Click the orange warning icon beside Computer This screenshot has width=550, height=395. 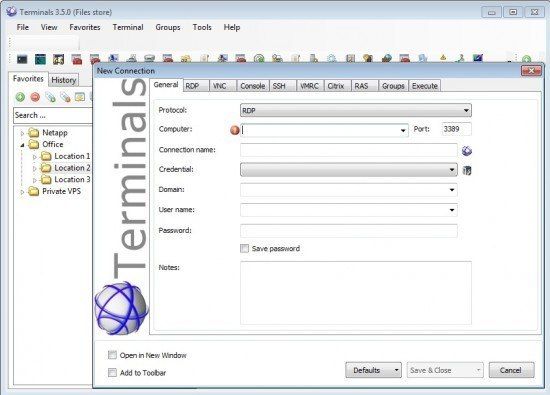[235, 130]
